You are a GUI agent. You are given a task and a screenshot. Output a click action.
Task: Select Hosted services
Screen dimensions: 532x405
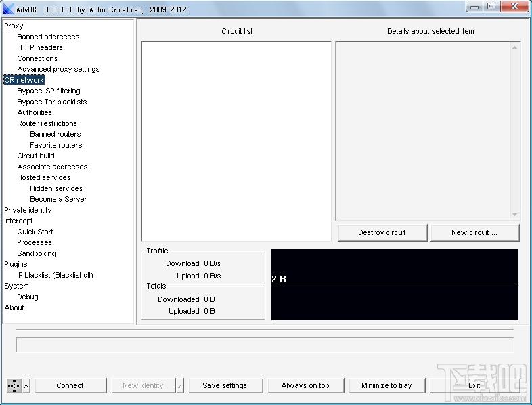tap(44, 178)
